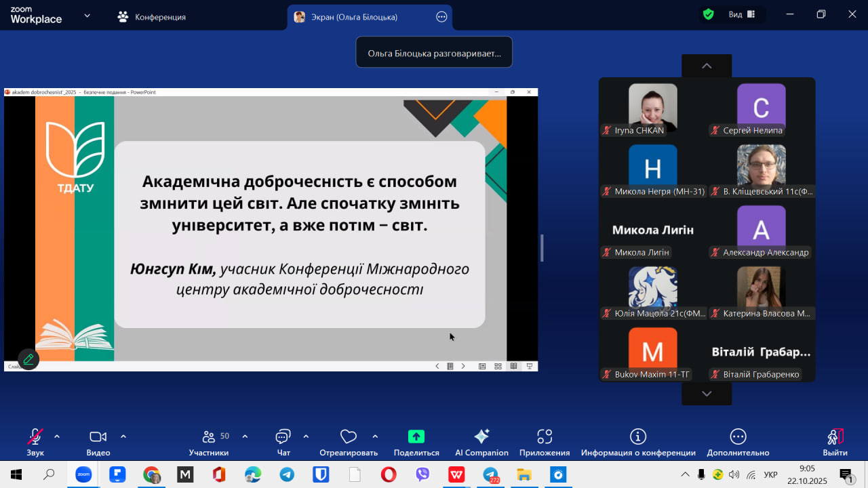This screenshot has height=488, width=868.
Task: Open Zoom Workplace dropdown chevron
Action: coord(87,16)
